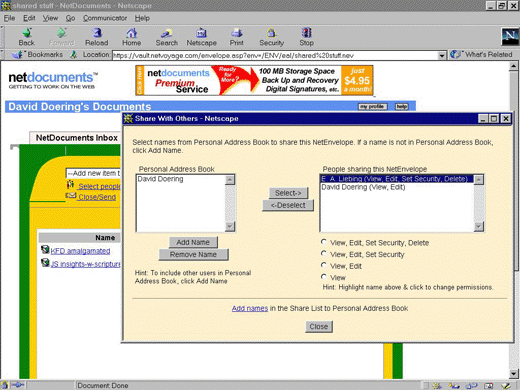Choose the 'View, Edit' permission radio
Viewport: 520px width, 390px height.
[324, 265]
